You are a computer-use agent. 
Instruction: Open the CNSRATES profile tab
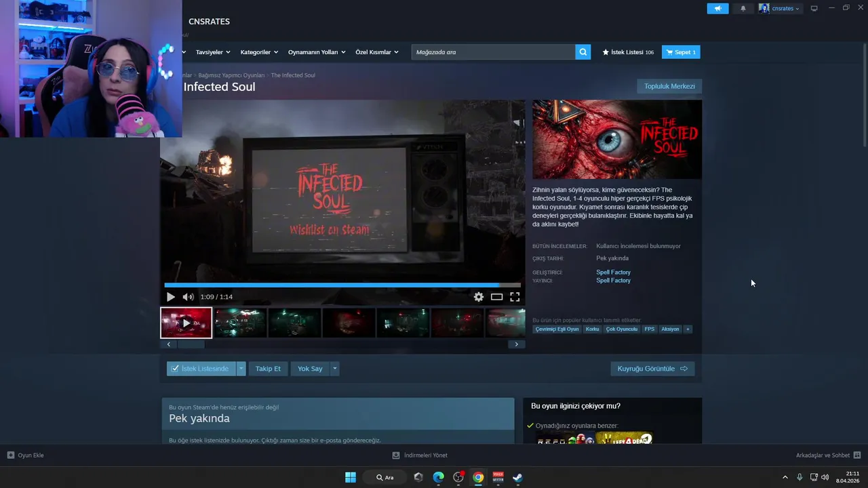tap(209, 22)
